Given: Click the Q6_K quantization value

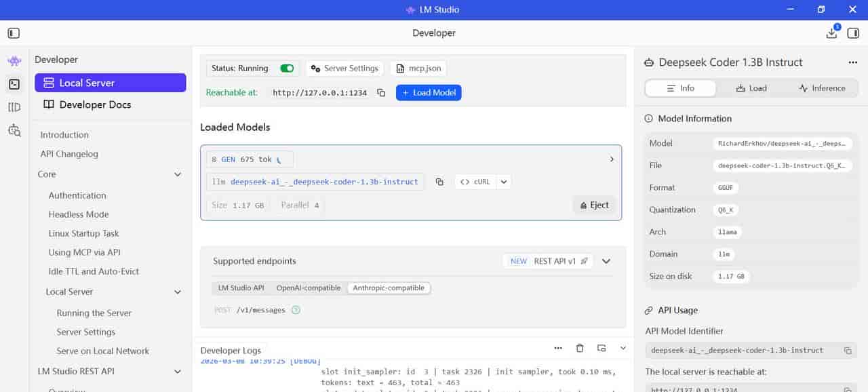Looking at the screenshot, I should [x=726, y=210].
